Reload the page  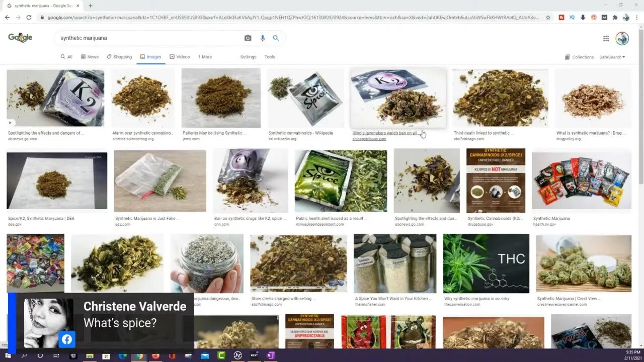(29, 17)
